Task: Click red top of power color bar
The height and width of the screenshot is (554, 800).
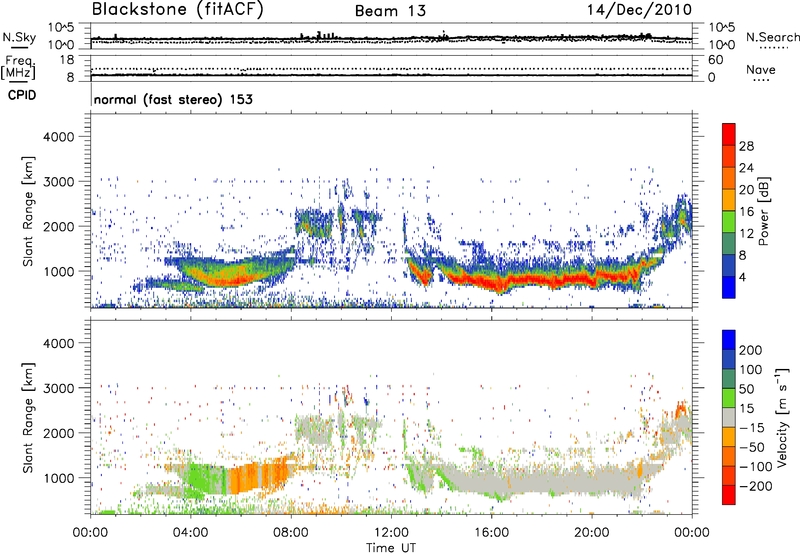Action: click(729, 134)
